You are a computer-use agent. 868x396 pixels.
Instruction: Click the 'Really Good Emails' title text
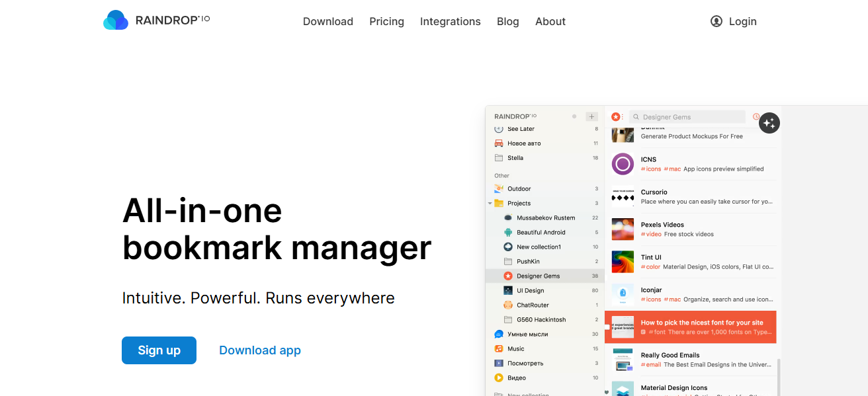pos(670,355)
